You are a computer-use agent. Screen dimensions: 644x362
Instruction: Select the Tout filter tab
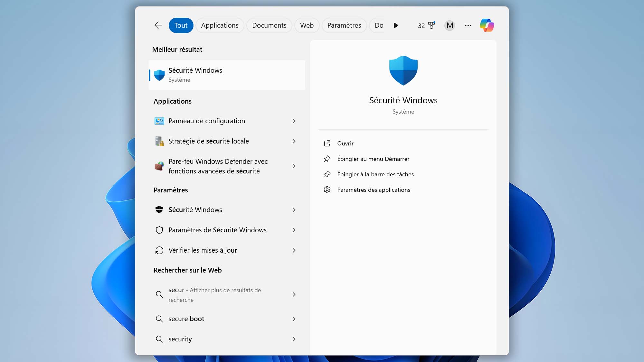pyautogui.click(x=181, y=25)
